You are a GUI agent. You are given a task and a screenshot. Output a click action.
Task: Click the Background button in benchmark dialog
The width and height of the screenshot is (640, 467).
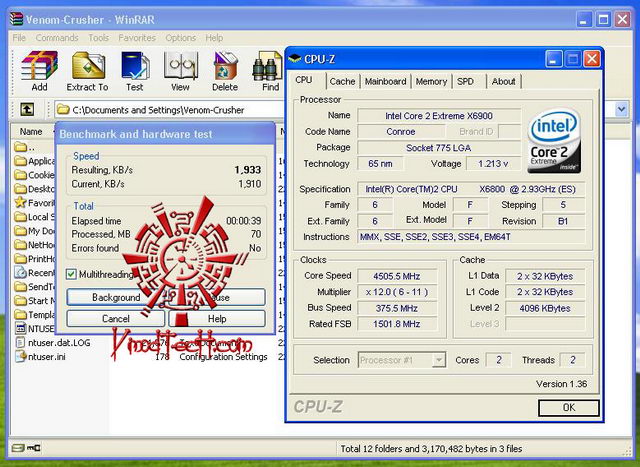pos(116,297)
